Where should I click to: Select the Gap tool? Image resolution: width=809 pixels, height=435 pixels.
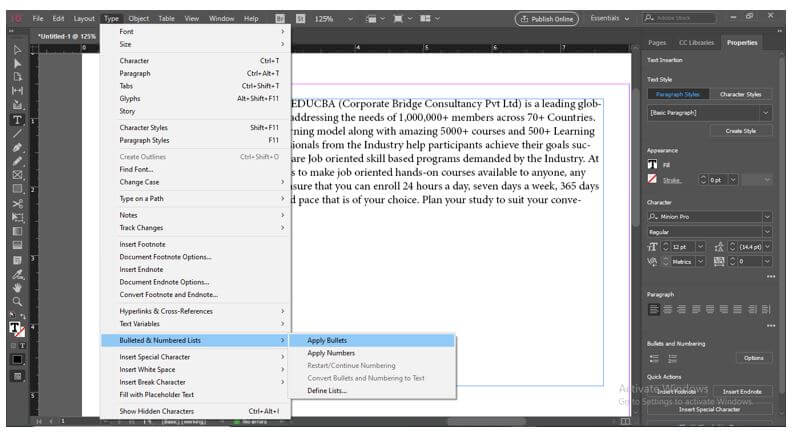click(18, 91)
